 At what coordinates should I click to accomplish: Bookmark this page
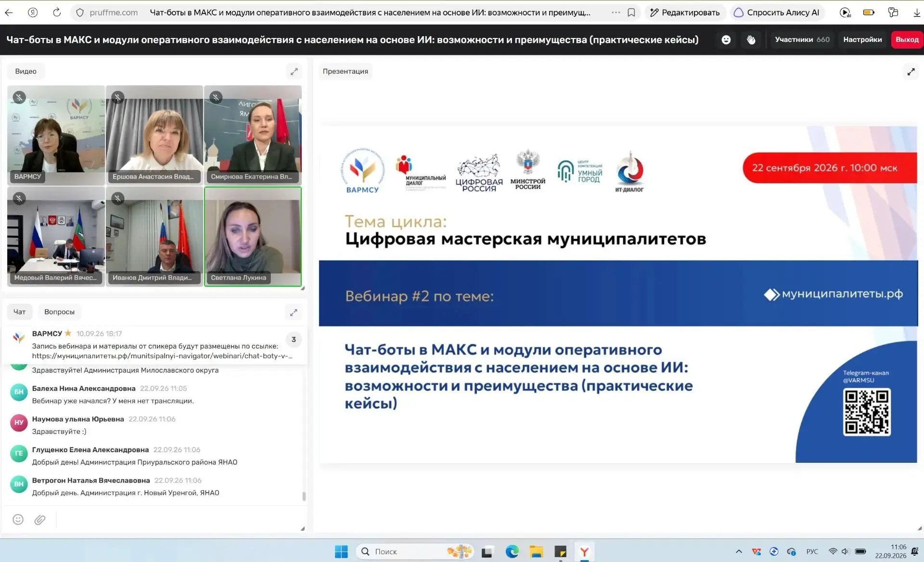[x=631, y=13]
